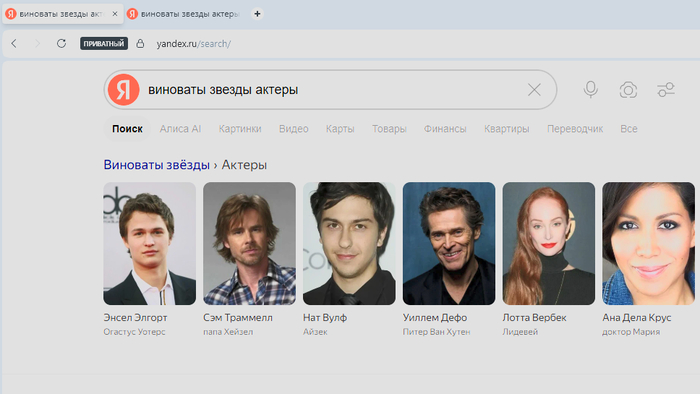Image resolution: width=700 pixels, height=394 pixels.
Task: Close the first browser tab
Action: click(x=115, y=14)
